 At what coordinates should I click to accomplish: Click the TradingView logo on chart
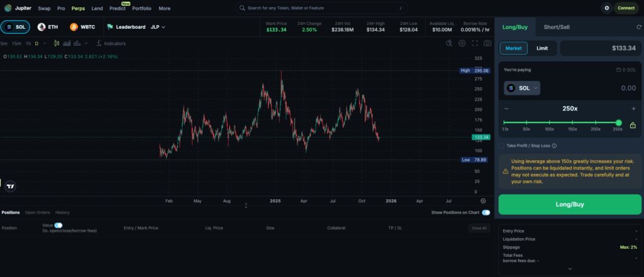pos(10,186)
